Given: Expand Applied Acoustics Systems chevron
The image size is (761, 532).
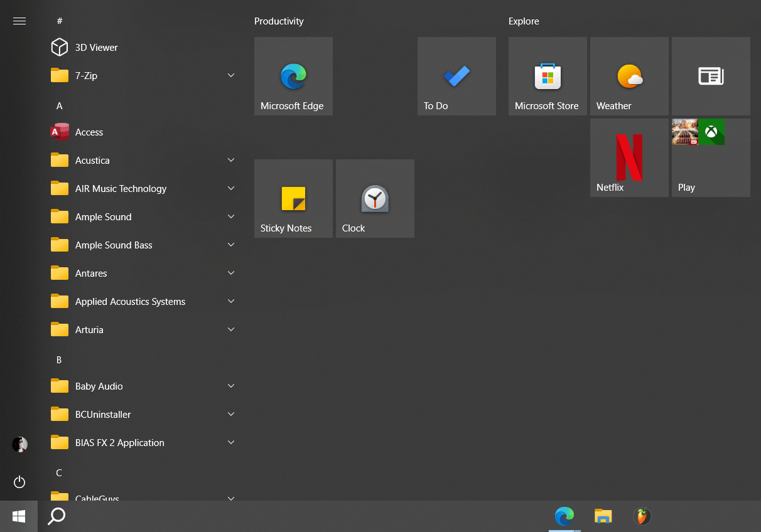Looking at the screenshot, I should [231, 301].
